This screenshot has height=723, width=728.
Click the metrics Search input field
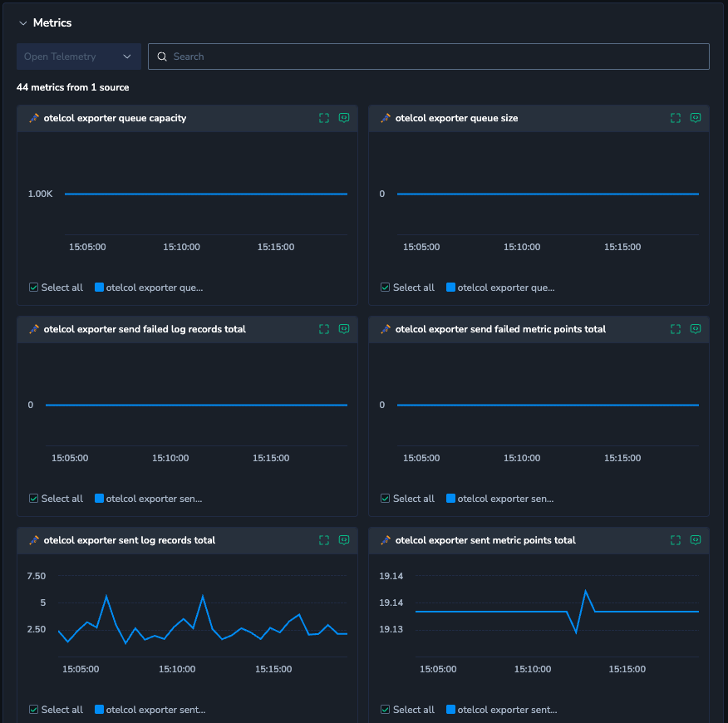[428, 57]
